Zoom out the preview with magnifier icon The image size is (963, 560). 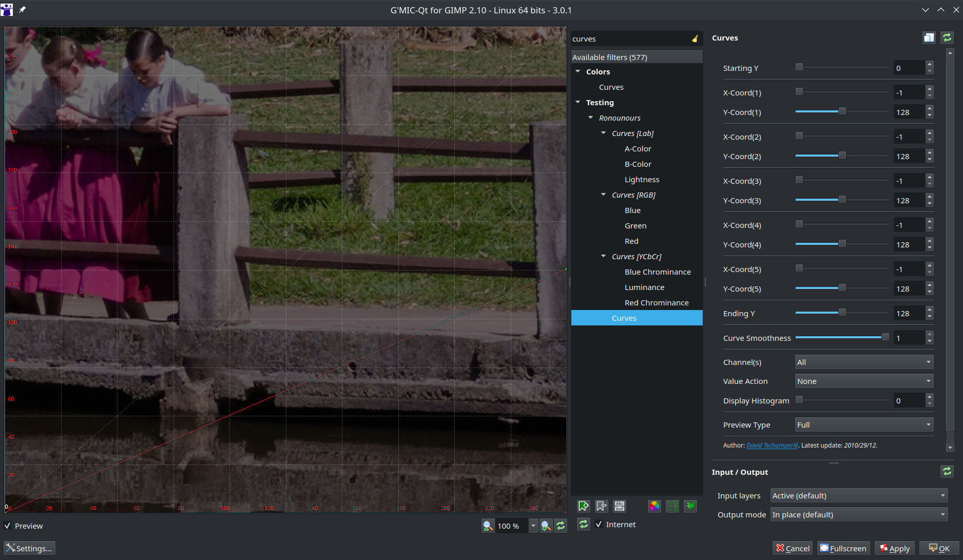(488, 526)
